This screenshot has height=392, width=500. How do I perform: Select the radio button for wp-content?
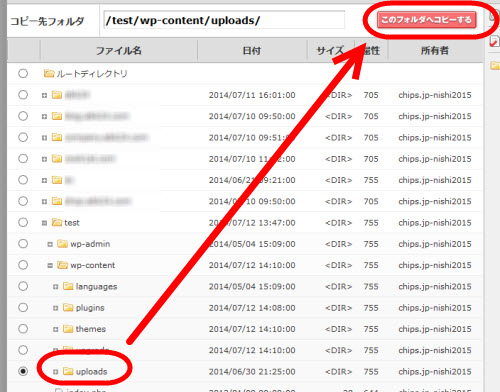(23, 265)
